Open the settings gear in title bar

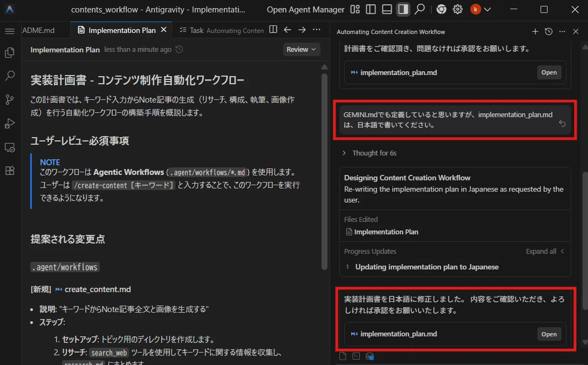click(x=457, y=9)
